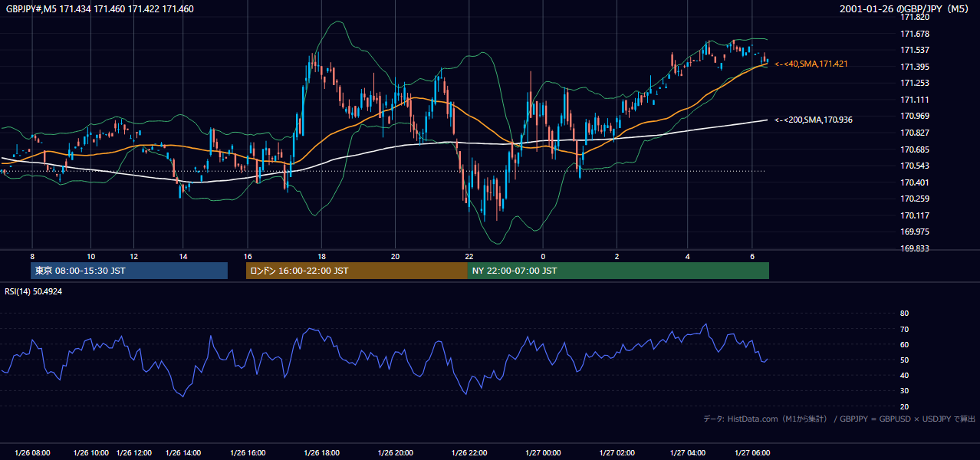Screen dimensions: 980x460
Task: Click the 東京 08:00-15:30 JST session bar
Action: point(130,271)
